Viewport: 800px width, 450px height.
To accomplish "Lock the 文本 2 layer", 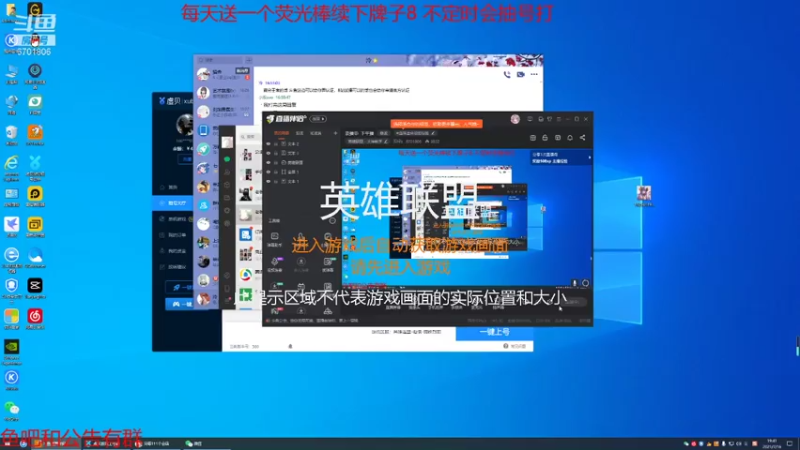I will (x=276, y=144).
